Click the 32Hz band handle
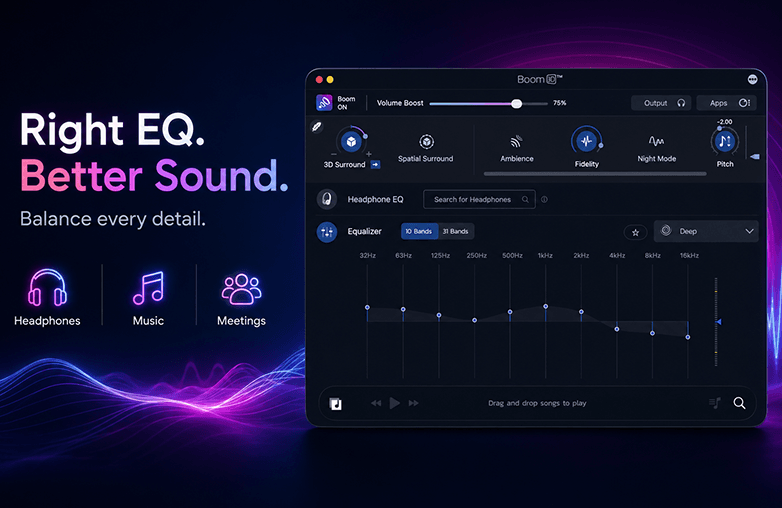782x508 pixels. tap(367, 307)
